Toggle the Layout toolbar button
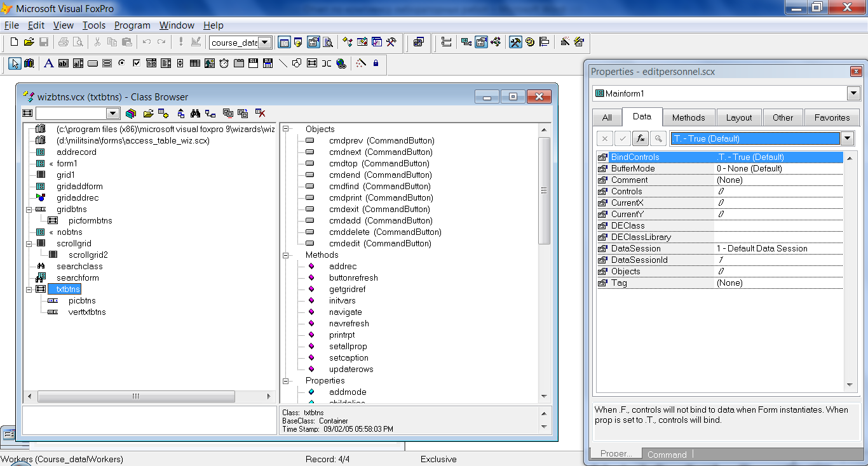Screen dimensions: 868x466 coord(545,43)
